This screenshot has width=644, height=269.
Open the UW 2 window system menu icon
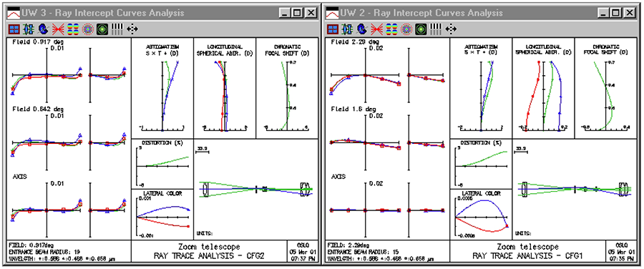[x=332, y=13]
